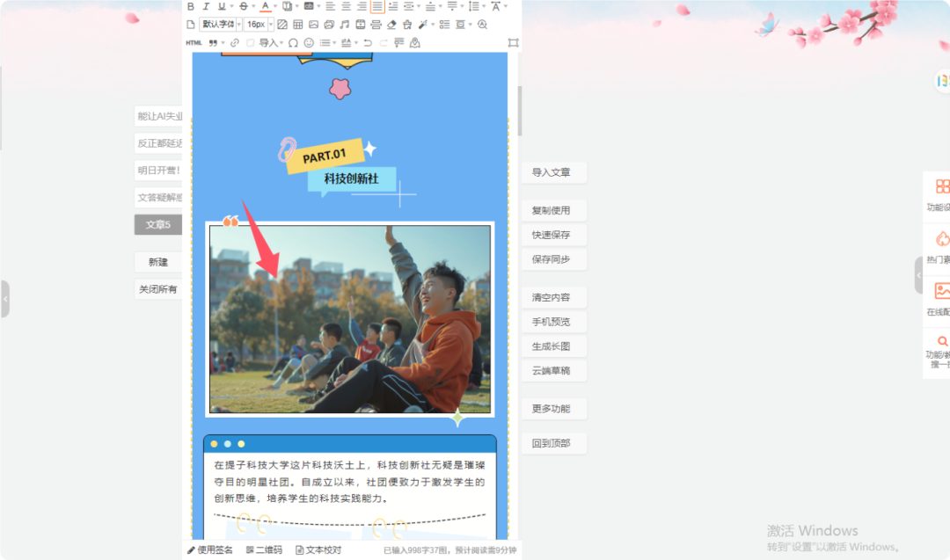
Task: Expand the right side panel arrow handle
Action: click(918, 275)
